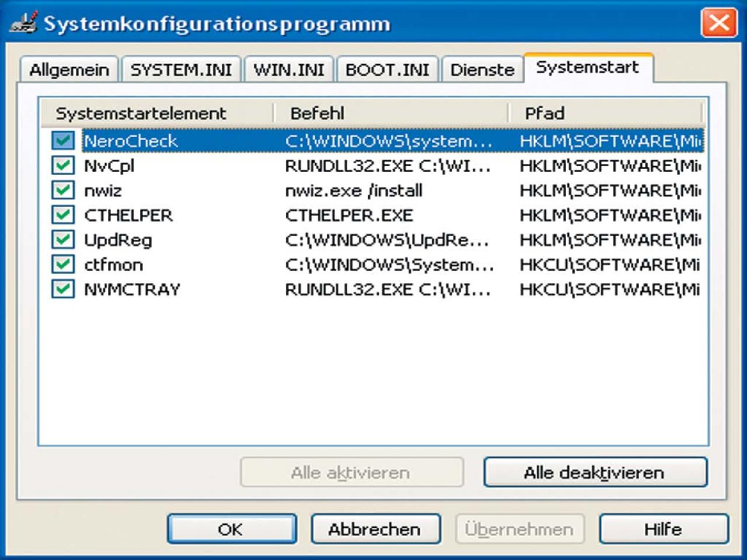747x560 pixels.
Task: Sort by the Pfad column header
Action: pos(606,113)
